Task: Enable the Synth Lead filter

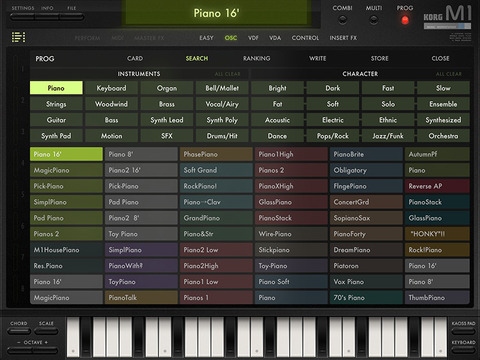Action: 167,120
